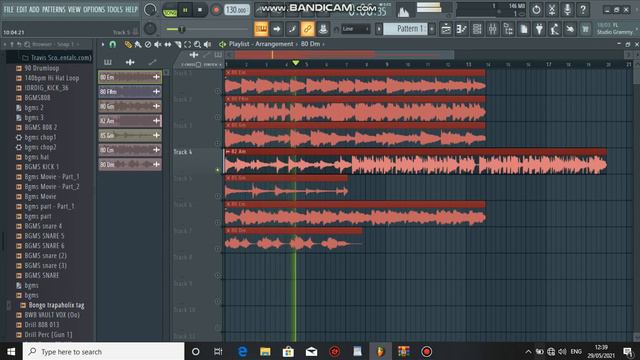
Task: Toggle mute dot on Track 5
Action: coord(218,196)
